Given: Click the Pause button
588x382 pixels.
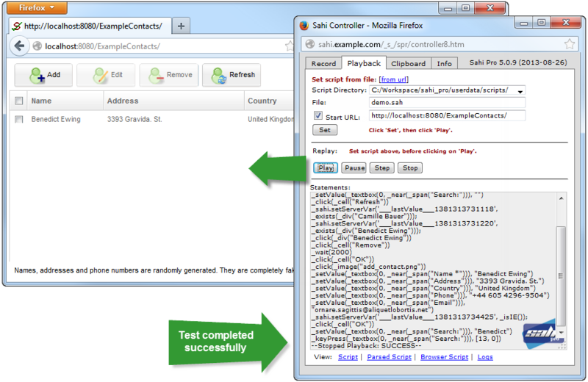Looking at the screenshot, I should 354,168.
